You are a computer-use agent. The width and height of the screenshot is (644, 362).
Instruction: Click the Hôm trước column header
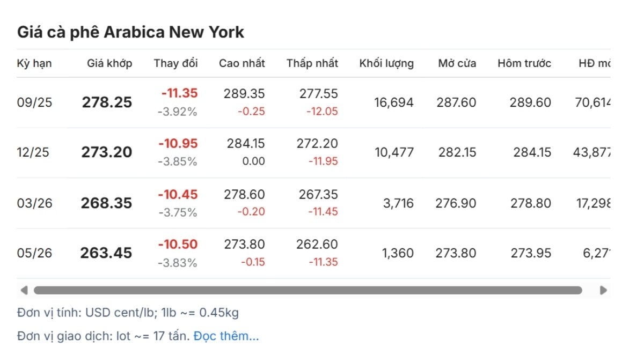(524, 63)
